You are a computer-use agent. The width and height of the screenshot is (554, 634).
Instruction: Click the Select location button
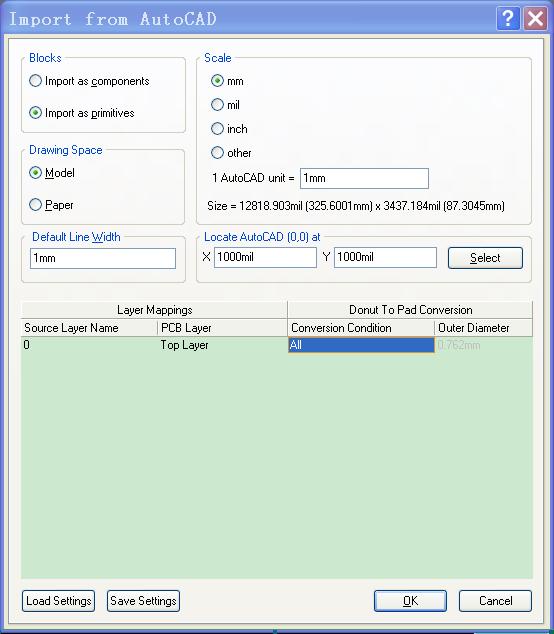(485, 258)
